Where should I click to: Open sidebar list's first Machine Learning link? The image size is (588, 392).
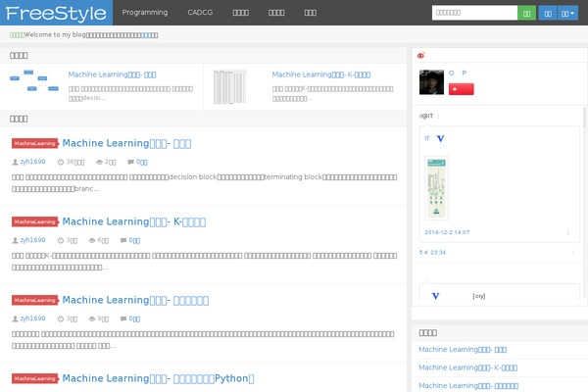(463, 350)
